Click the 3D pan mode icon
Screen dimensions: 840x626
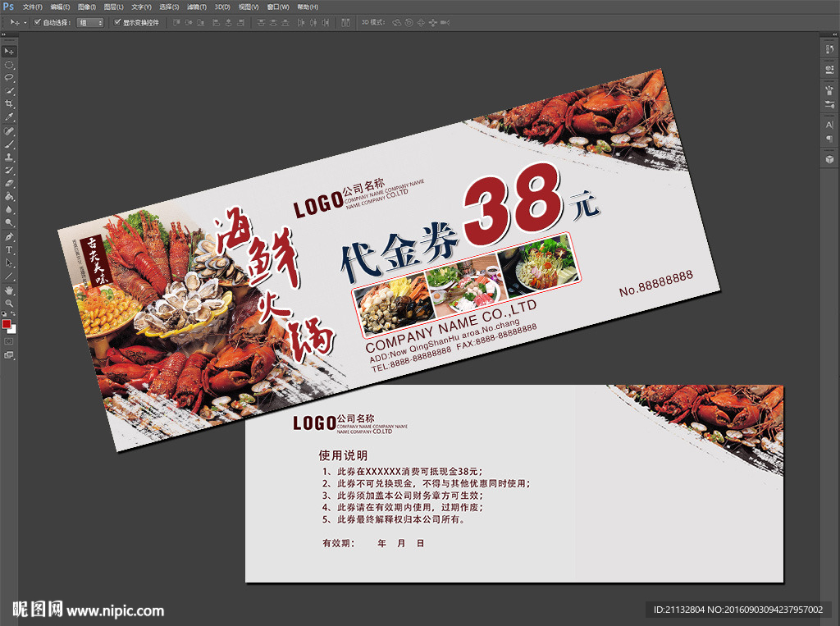[x=421, y=22]
